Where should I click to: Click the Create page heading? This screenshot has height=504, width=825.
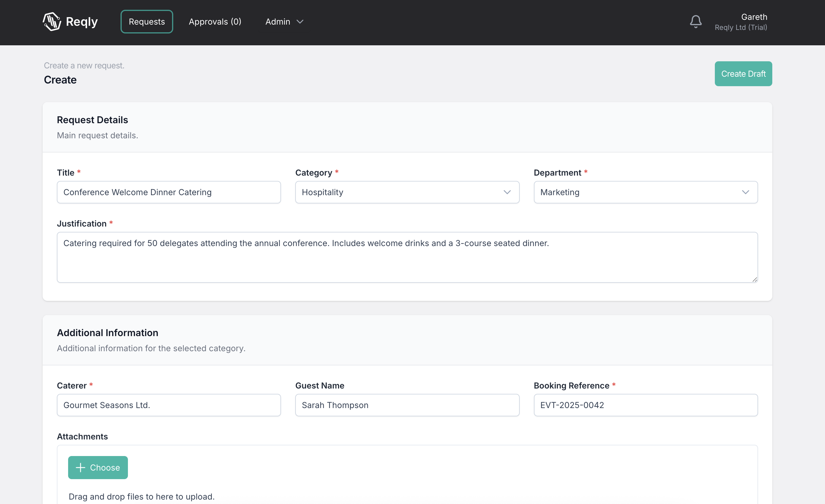[x=60, y=80]
